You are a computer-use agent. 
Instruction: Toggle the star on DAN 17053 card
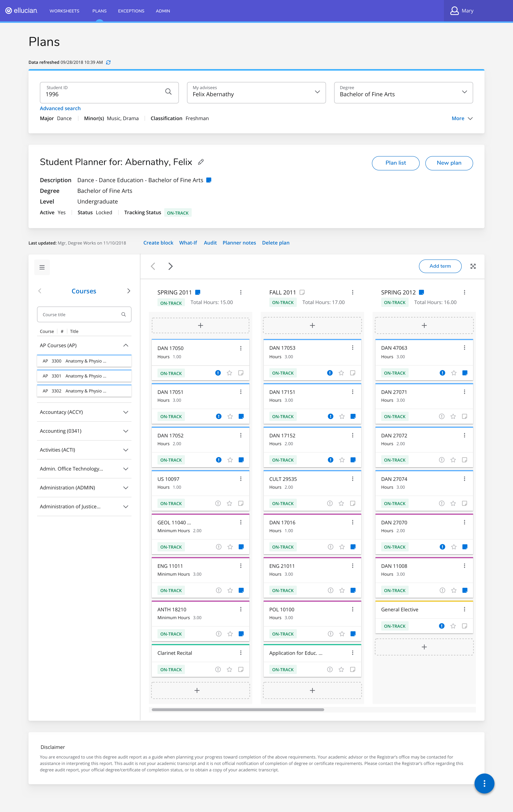tap(341, 373)
